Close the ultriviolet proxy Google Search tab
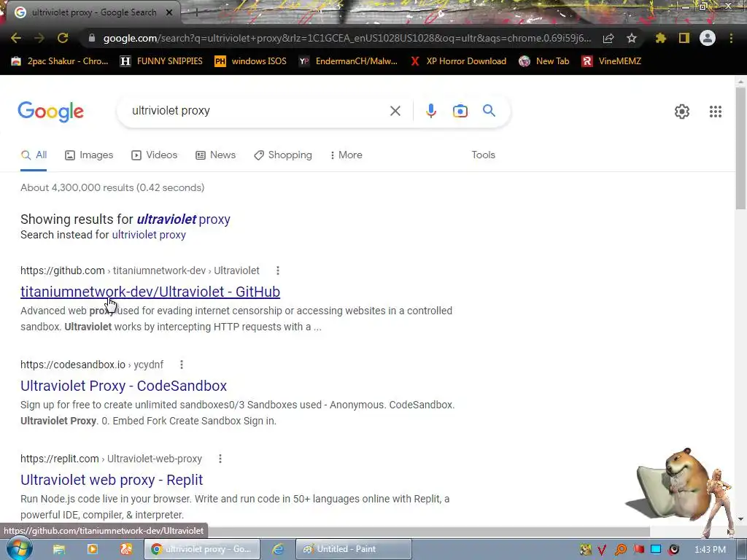Image resolution: width=747 pixels, height=560 pixels. tap(169, 13)
